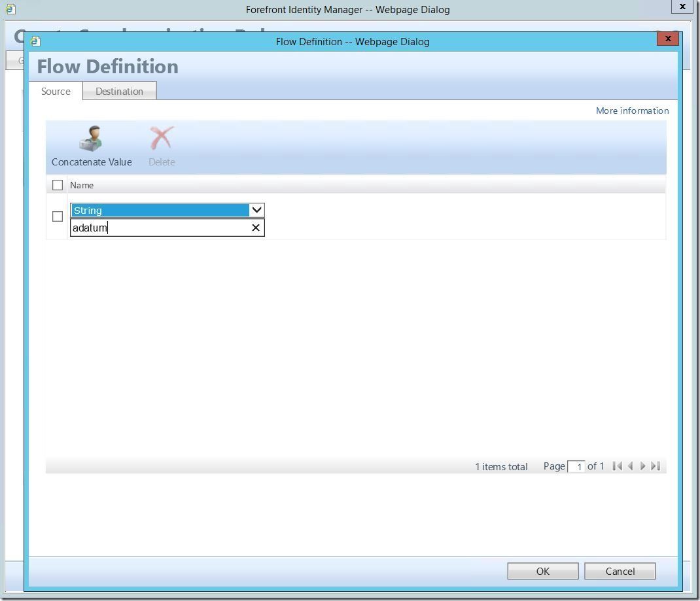Switch to the Source tab
Screen dimensions: 700x601
tap(56, 92)
